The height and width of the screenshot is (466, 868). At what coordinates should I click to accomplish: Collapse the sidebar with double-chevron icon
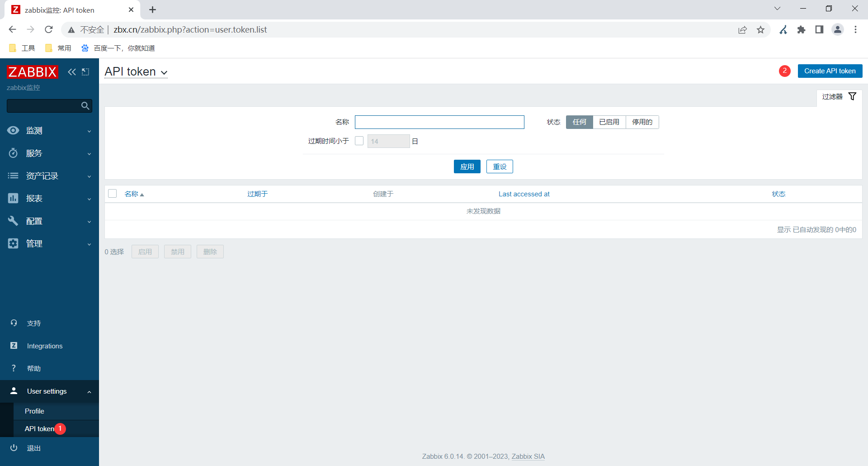pos(72,72)
